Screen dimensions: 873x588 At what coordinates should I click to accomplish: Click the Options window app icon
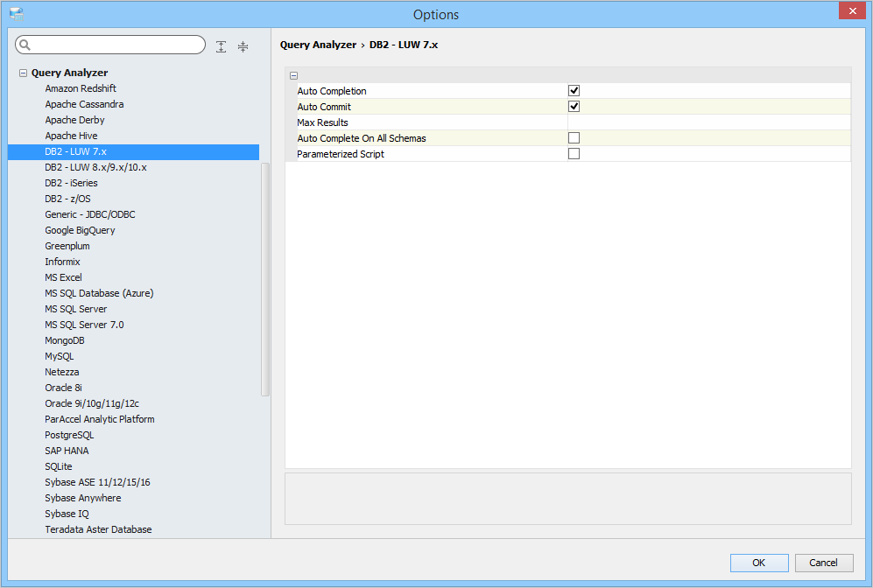click(x=16, y=14)
